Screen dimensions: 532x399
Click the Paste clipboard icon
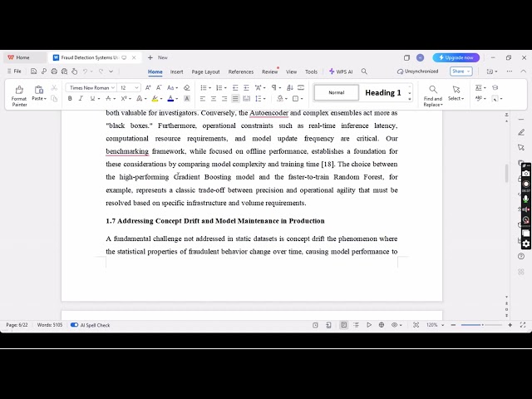[39, 90]
